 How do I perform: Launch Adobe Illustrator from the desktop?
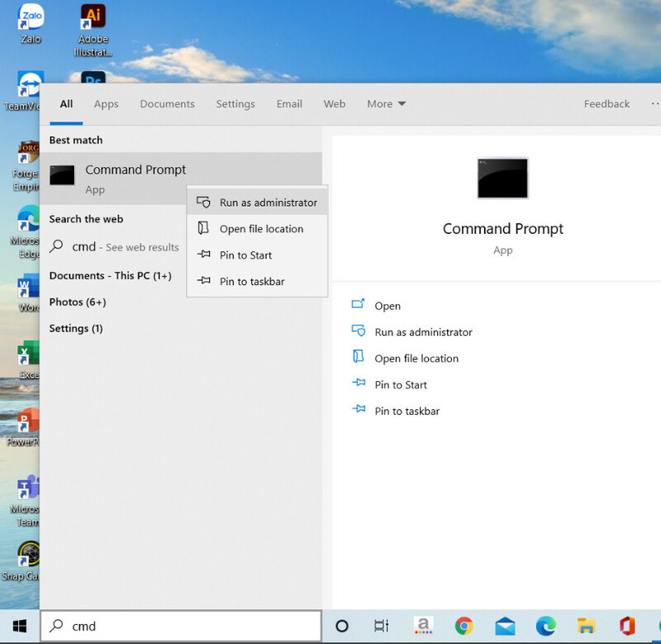tap(93, 30)
